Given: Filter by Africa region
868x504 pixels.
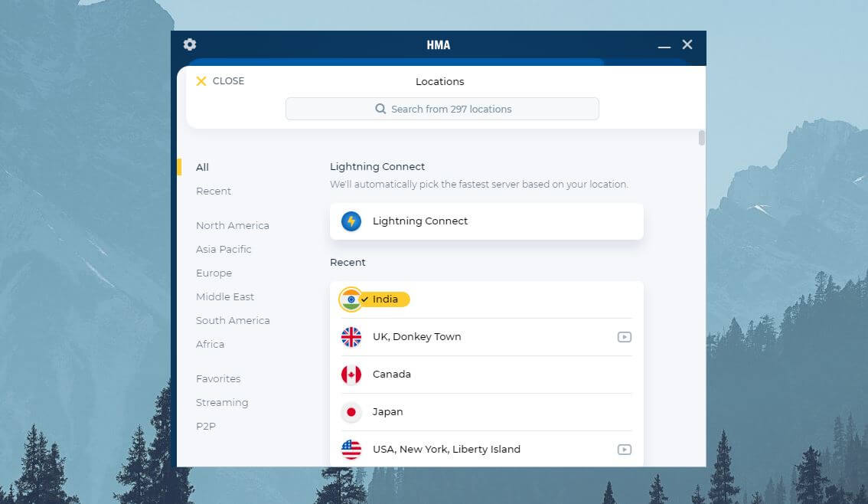Looking at the screenshot, I should 210,345.
